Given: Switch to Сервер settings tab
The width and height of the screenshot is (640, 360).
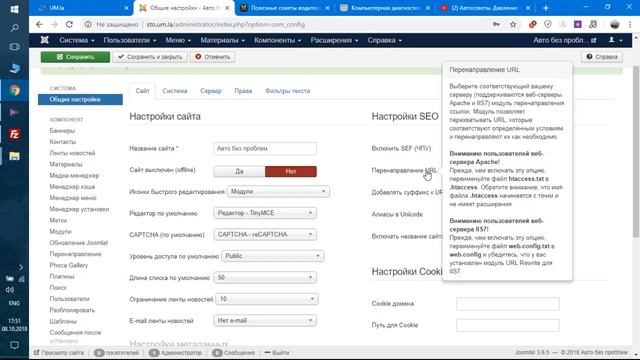Looking at the screenshot, I should click(211, 91).
